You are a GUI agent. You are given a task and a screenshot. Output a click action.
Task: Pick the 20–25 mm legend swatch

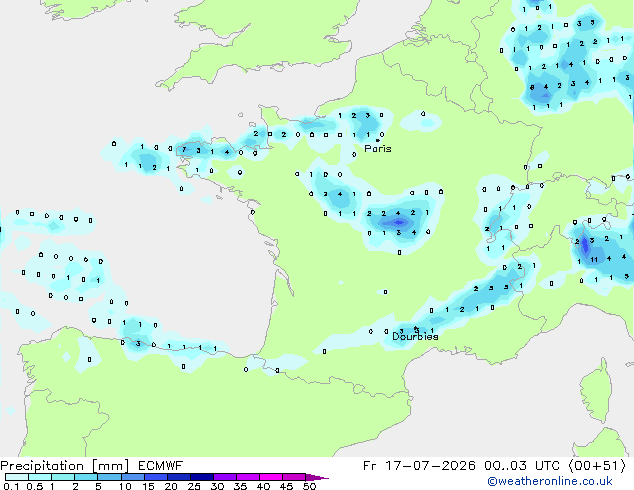(178, 477)
